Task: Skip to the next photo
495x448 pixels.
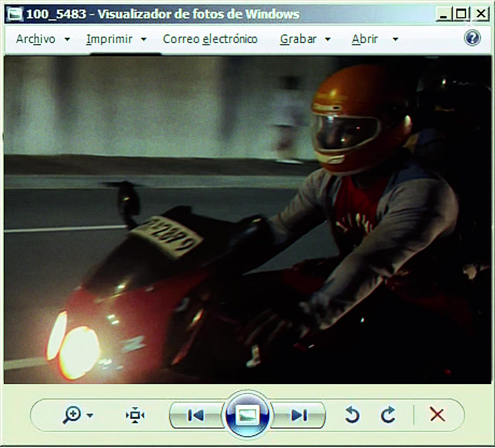Action: point(299,415)
